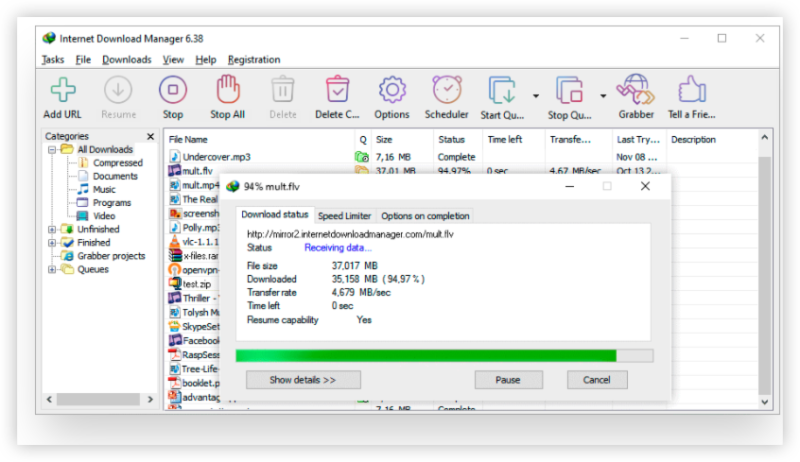
Task: Sort by the Size column header
Action: [402, 140]
